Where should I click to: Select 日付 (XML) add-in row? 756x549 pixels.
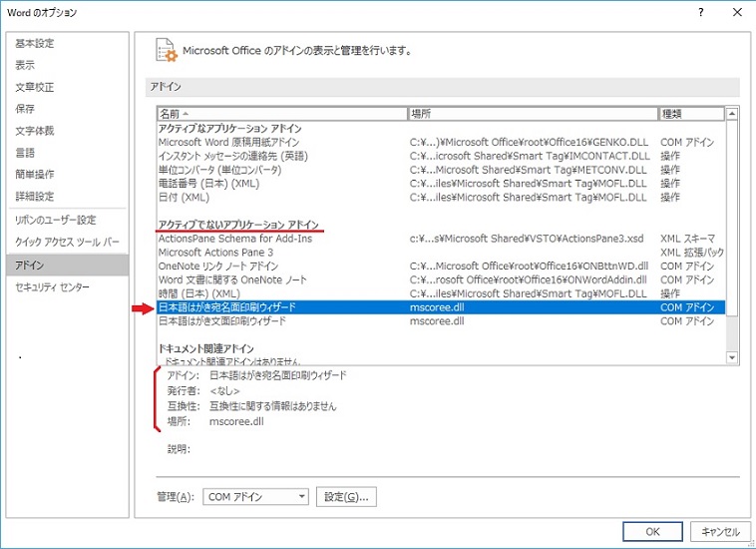click(441, 198)
